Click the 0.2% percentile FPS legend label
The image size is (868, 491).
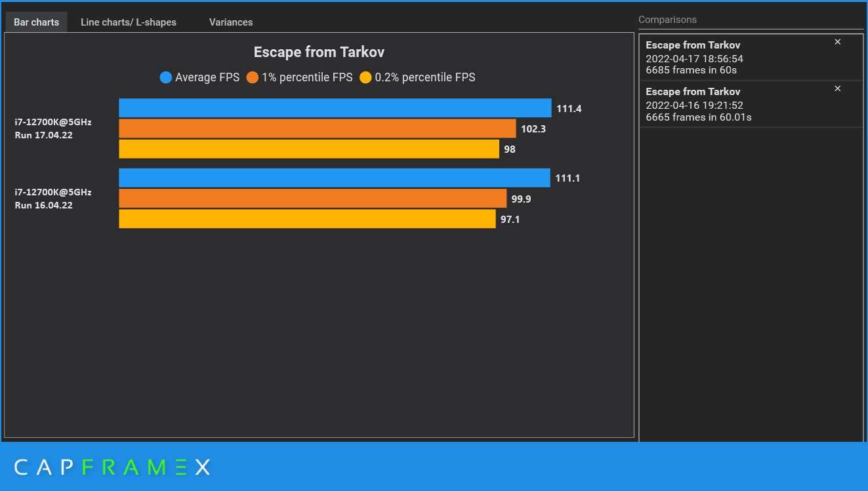coord(425,77)
